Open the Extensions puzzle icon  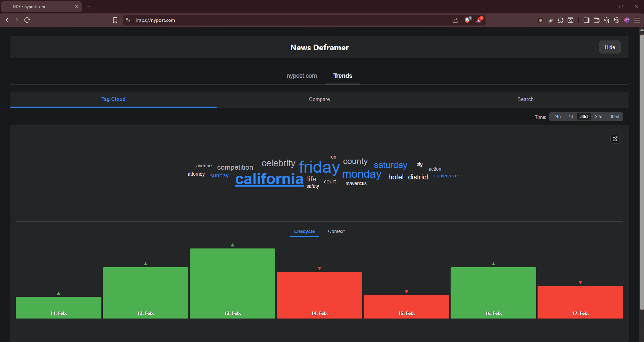point(560,20)
